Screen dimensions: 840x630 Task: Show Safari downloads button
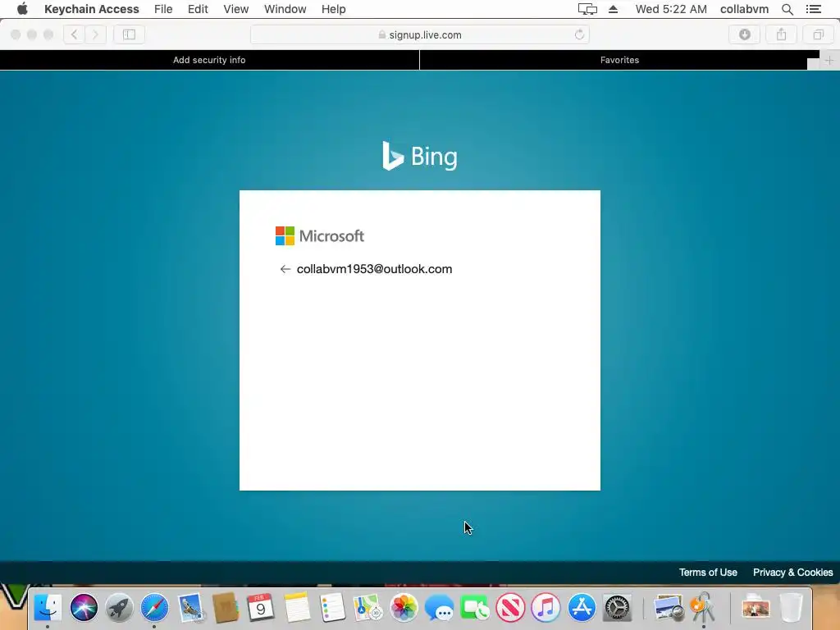(745, 34)
